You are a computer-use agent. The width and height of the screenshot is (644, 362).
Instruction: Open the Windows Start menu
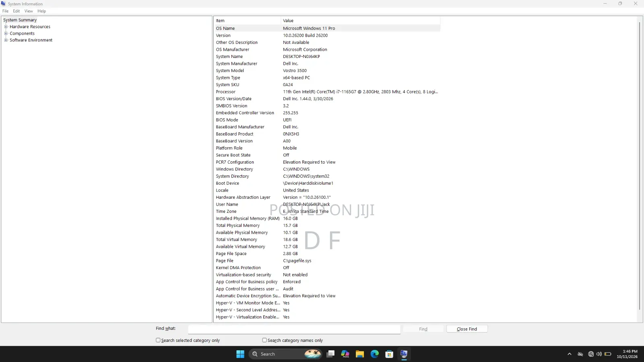[240, 354]
